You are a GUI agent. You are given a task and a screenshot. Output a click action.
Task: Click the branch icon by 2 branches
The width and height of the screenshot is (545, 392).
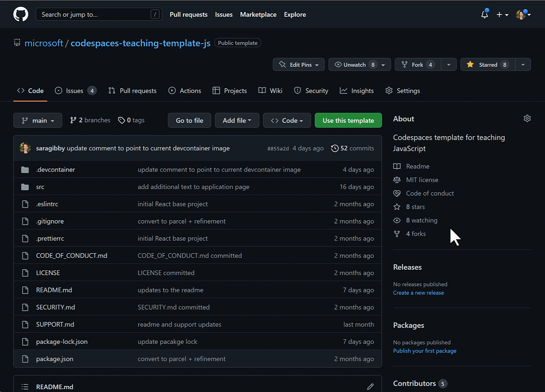73,120
